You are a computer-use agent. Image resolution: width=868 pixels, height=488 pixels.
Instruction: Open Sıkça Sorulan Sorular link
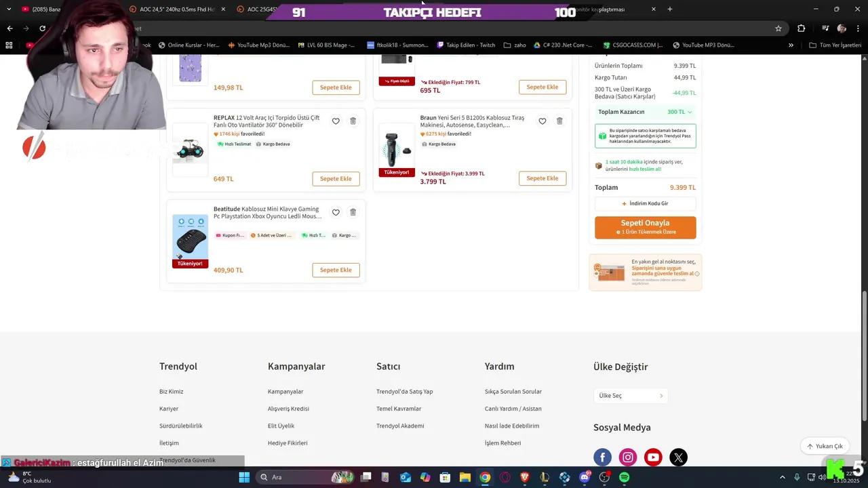(513, 392)
